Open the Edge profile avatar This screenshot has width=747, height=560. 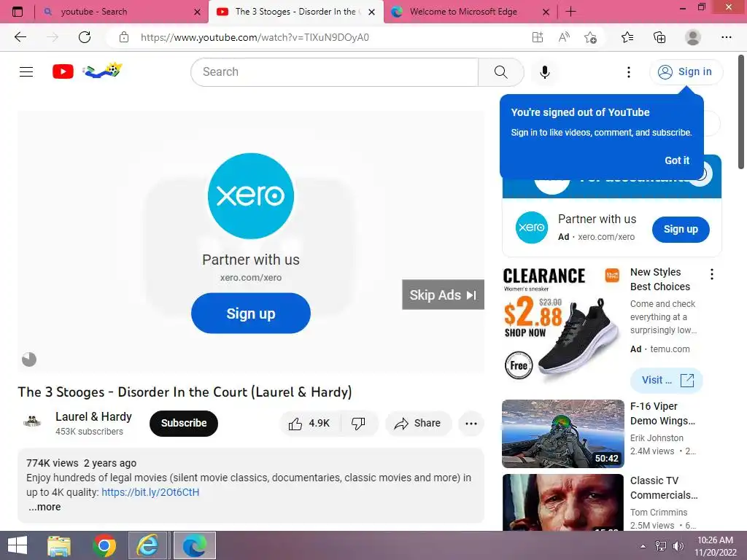pyautogui.click(x=693, y=37)
